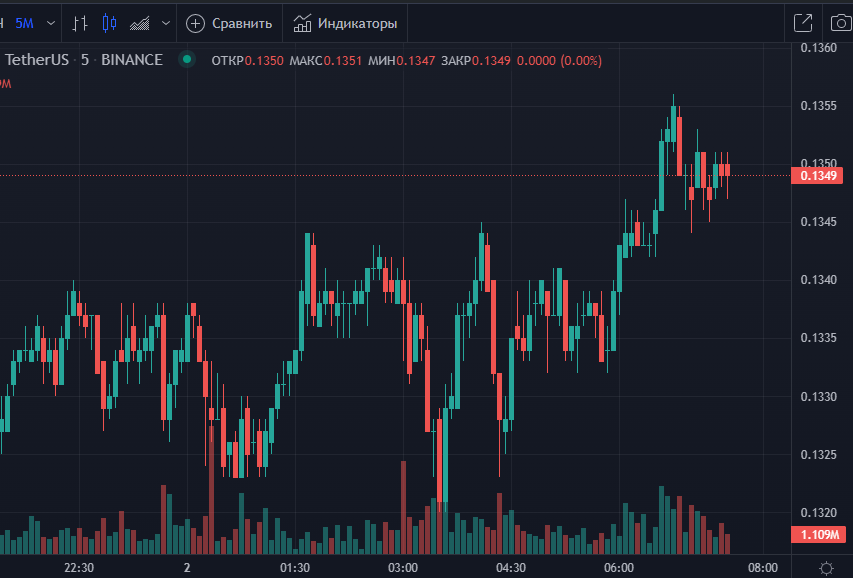This screenshot has width=853, height=578.
Task: Click the 06:00 time axis label
Action: (618, 568)
